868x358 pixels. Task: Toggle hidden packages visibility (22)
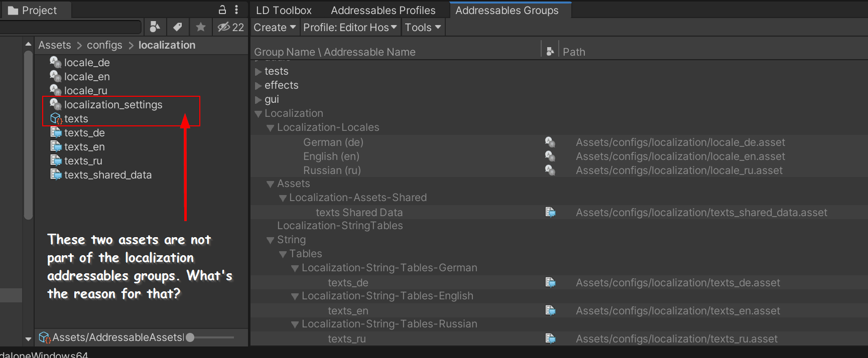pyautogui.click(x=230, y=27)
